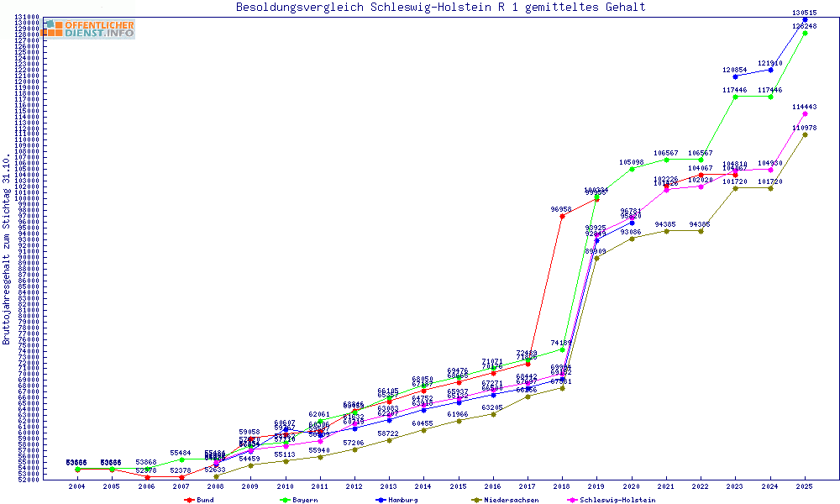The image size is (840, 504).
Task: Click the Öffentlicher Dienst.info logo
Action: 87,29
